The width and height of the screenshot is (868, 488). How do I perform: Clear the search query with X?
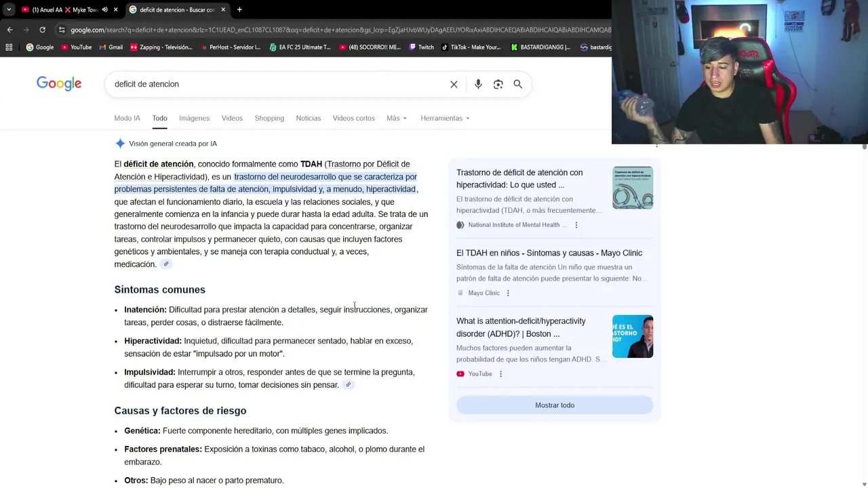(x=454, y=84)
